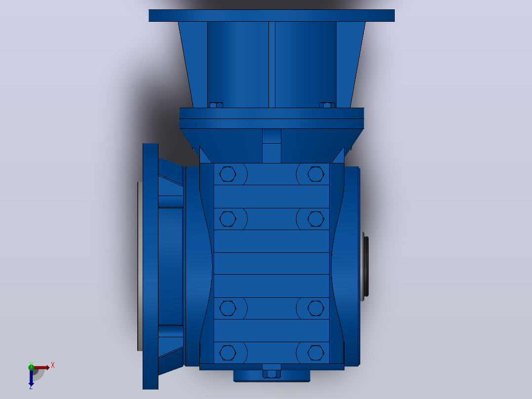
Task: Select the wide rectangular top mounting plate
Action: [271, 16]
